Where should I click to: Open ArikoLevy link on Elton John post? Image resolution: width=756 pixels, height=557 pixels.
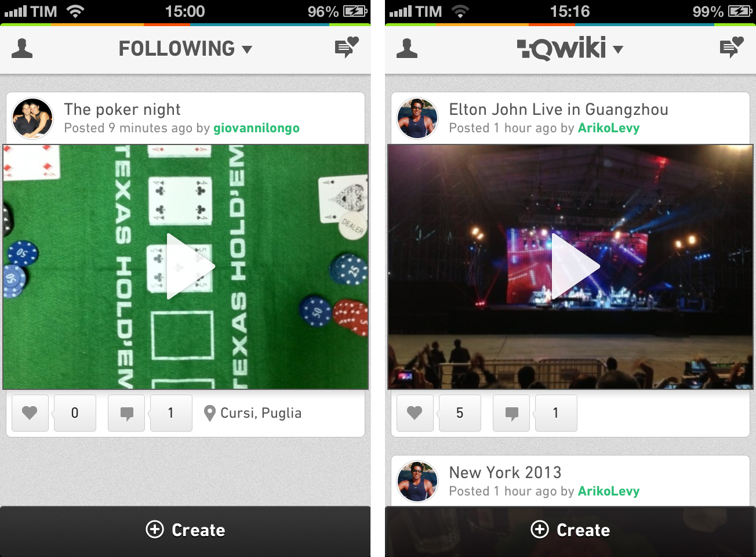click(x=609, y=128)
